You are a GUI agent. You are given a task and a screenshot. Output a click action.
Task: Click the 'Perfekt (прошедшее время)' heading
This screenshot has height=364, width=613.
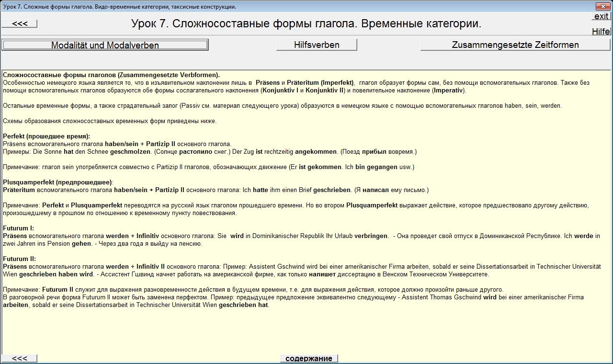pos(46,136)
